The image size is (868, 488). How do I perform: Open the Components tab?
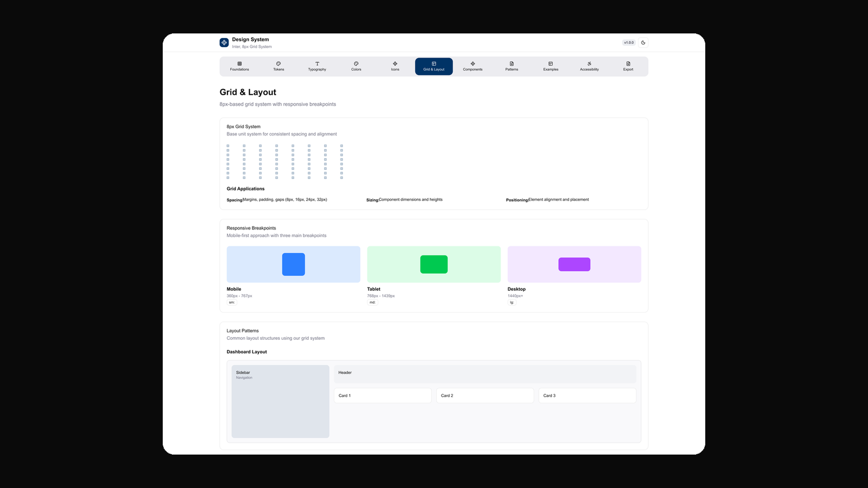coord(473,66)
